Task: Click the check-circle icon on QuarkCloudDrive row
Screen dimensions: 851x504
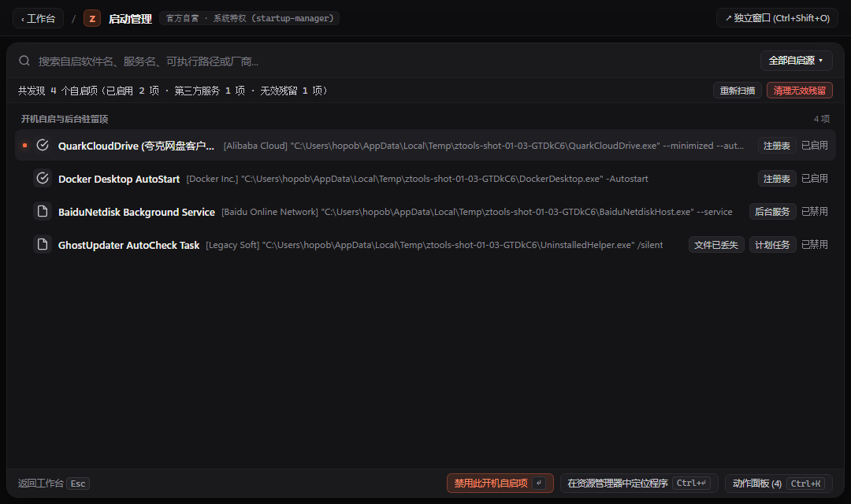Action: pos(43,145)
